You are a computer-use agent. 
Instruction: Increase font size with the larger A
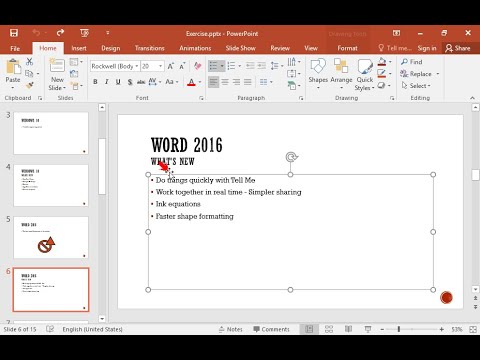(x=171, y=66)
